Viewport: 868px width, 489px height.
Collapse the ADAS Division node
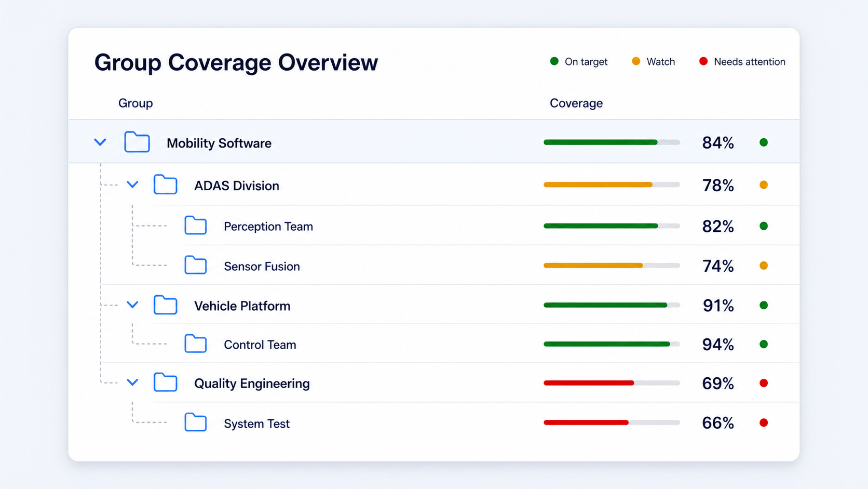[132, 184]
